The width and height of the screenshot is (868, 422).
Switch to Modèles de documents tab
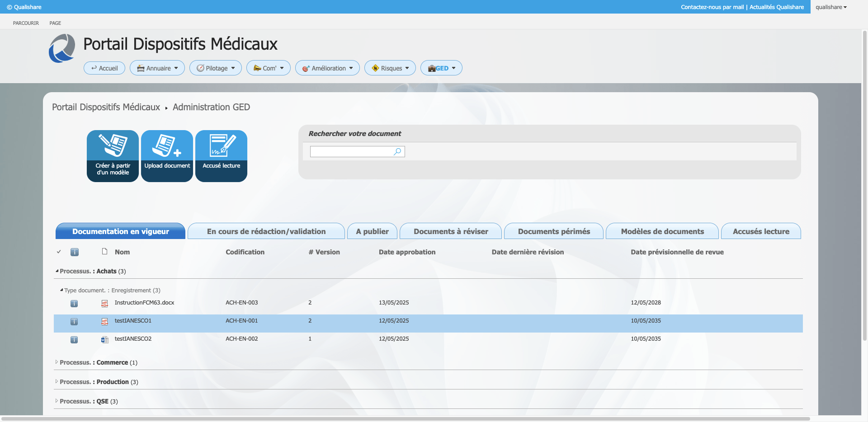662,231
